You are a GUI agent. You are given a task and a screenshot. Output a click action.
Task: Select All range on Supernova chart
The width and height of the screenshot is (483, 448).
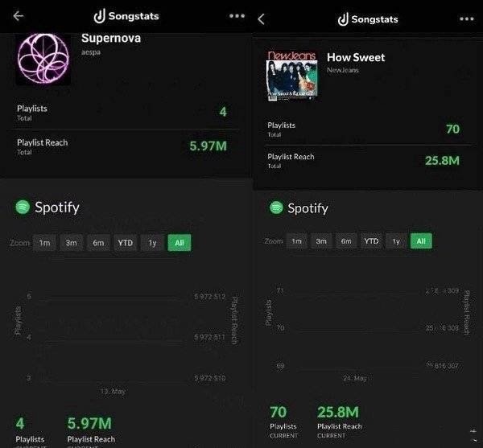pyautogui.click(x=180, y=243)
